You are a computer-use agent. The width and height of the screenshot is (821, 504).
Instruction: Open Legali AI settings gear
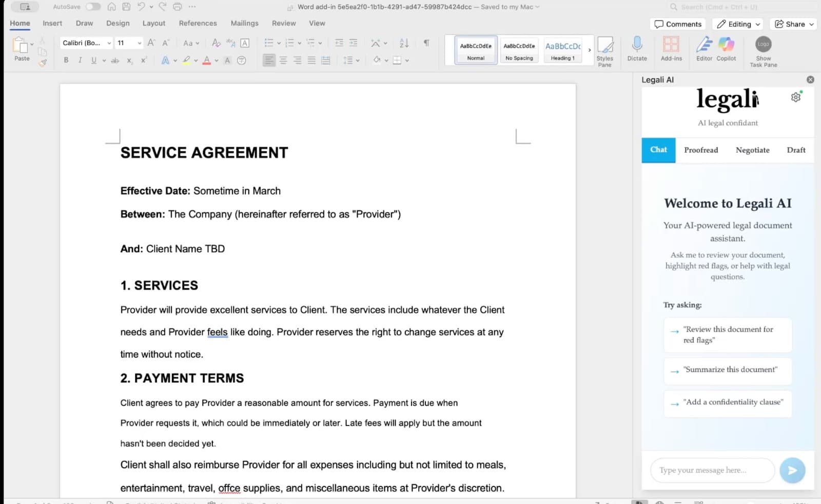(796, 96)
